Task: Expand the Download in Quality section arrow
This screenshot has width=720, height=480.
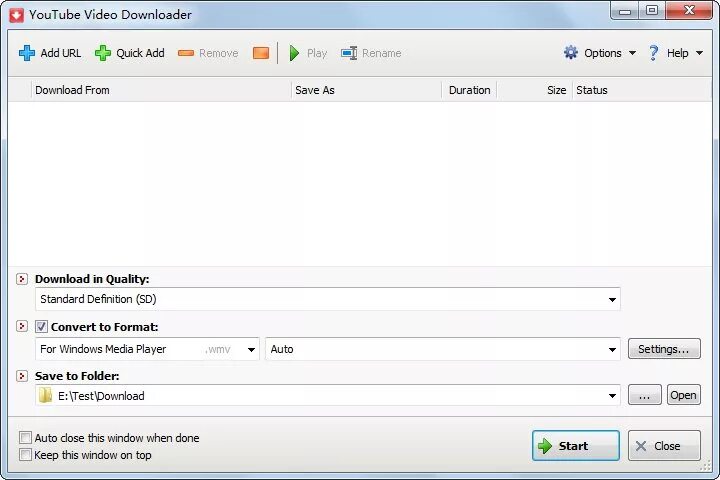Action: pos(22,279)
